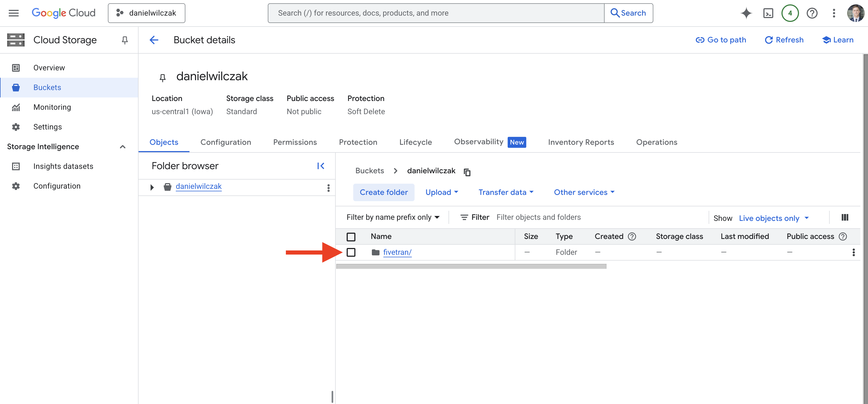Open the fivetran/ folder link
This screenshot has width=868, height=404.
[x=397, y=252]
